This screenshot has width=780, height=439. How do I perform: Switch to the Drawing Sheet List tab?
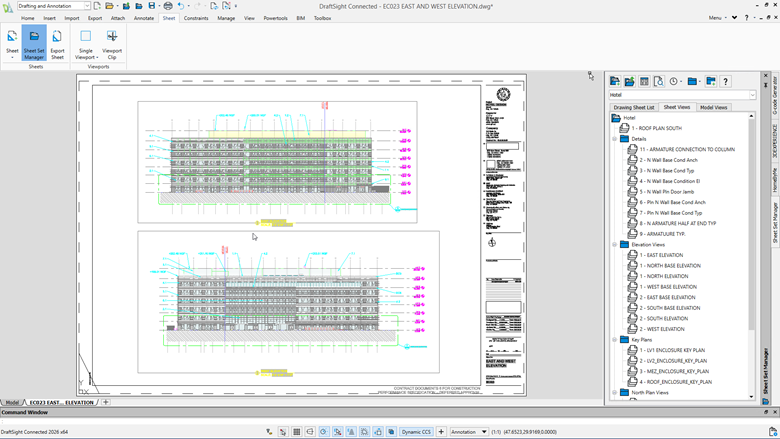click(x=633, y=107)
